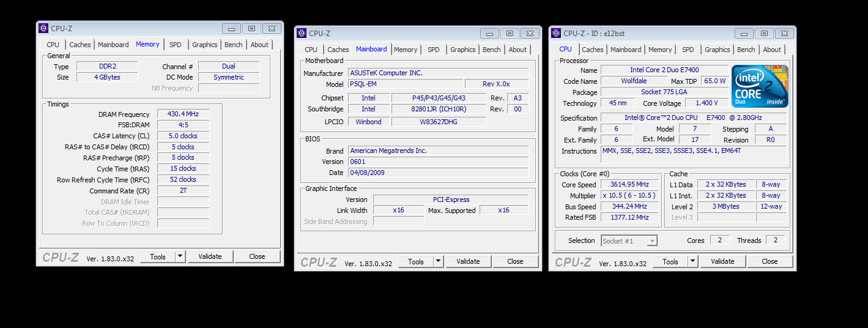
Task: Minimize the Memory CPU-Z window
Action: 231,28
